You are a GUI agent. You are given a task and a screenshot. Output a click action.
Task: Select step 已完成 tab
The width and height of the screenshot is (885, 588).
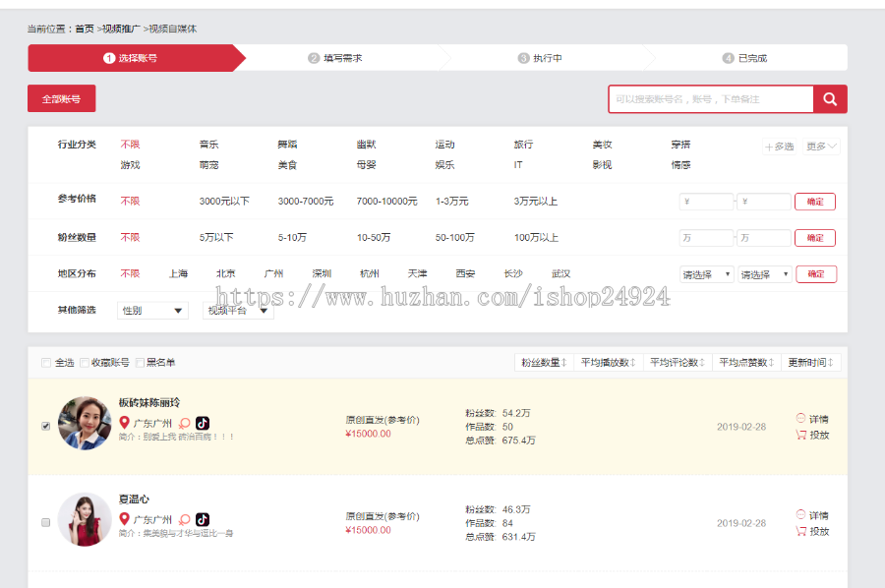click(752, 58)
